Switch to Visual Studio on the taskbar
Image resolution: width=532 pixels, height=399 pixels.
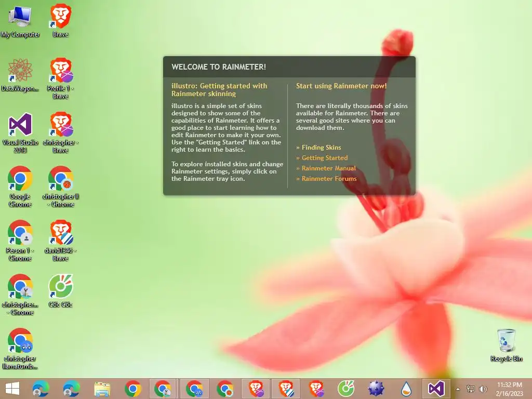436,389
